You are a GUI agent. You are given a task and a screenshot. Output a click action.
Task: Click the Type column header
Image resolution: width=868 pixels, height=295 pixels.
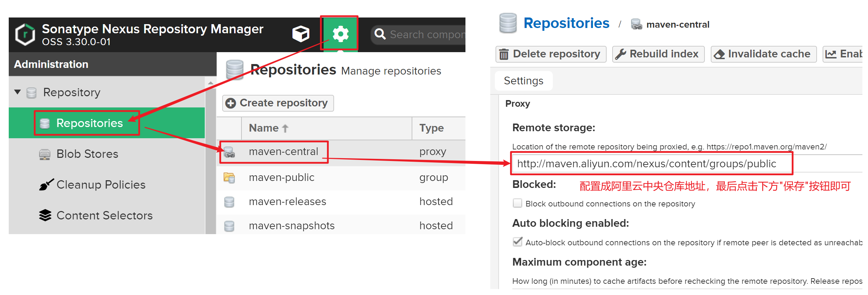(432, 128)
